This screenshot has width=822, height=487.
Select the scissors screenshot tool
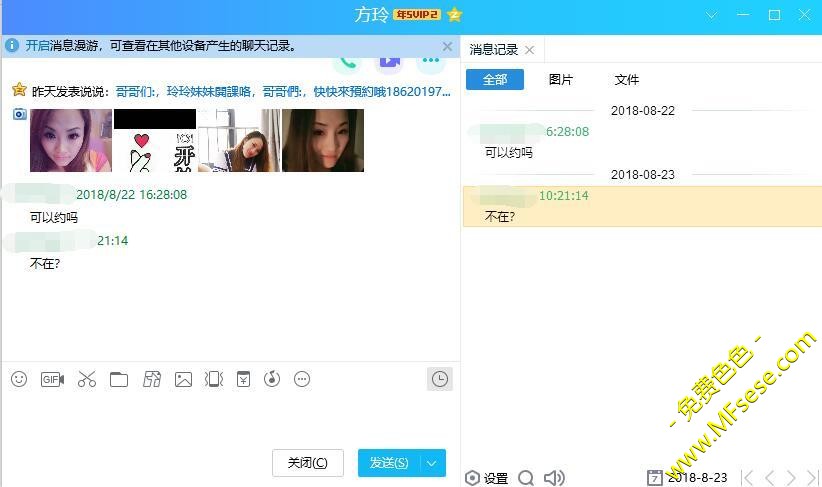[87, 379]
